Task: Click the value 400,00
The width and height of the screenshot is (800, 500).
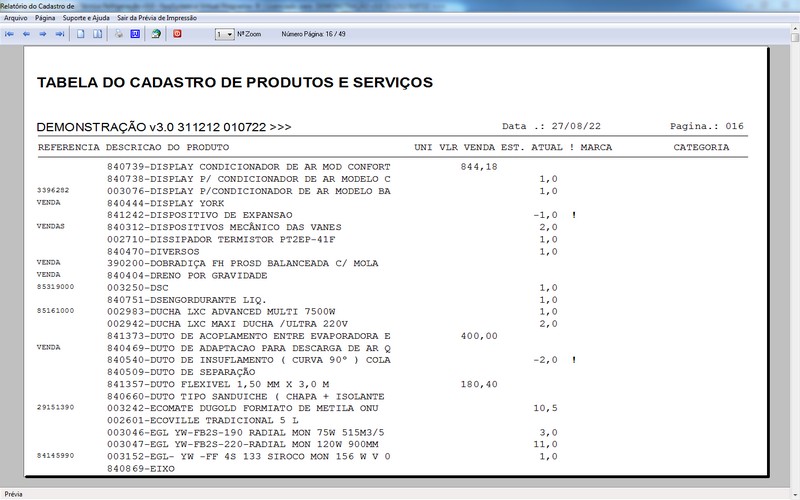Action: [x=479, y=336]
